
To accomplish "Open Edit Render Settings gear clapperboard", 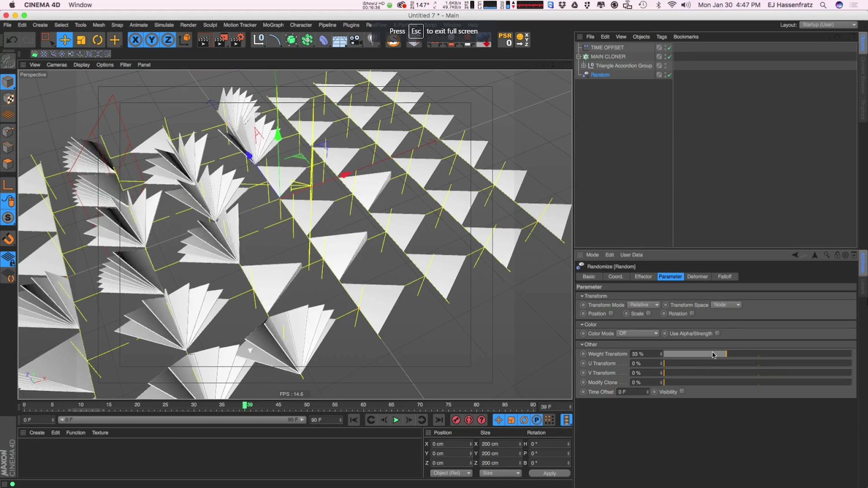I will point(237,40).
